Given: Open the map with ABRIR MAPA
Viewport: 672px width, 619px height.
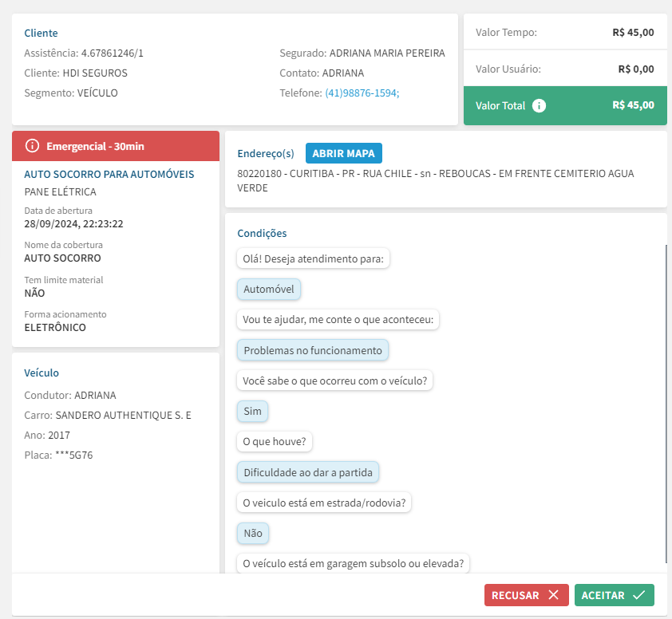Looking at the screenshot, I should click(344, 153).
